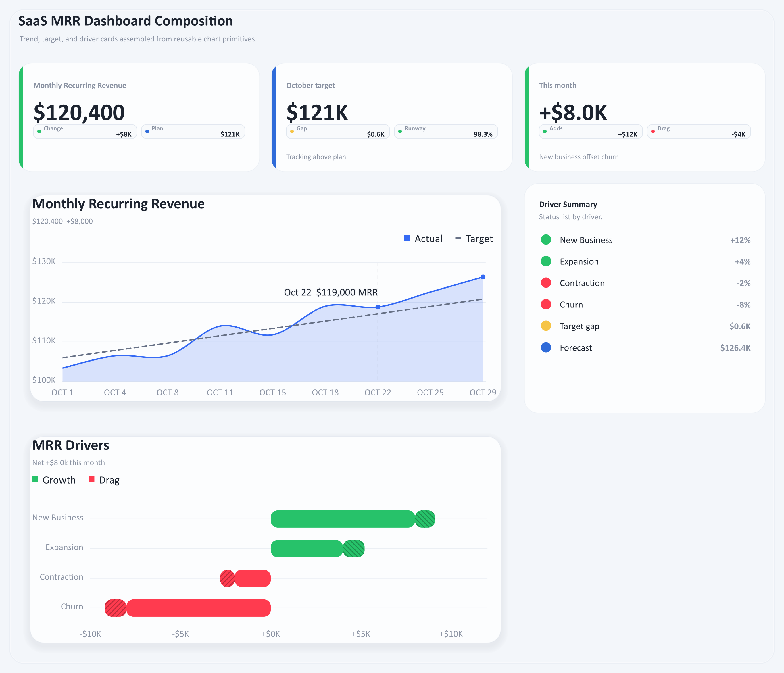Click the Tracking above plan note

(316, 157)
